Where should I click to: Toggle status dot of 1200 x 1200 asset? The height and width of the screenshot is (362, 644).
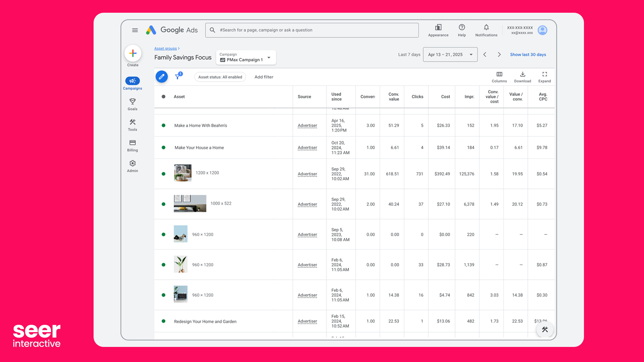click(164, 174)
